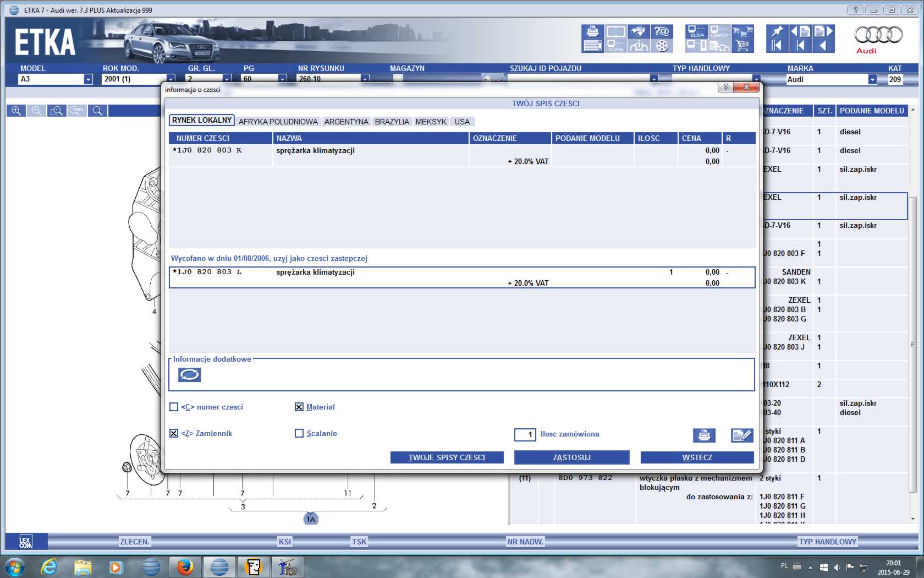Open the NR RYSUNKU dropdown
Image resolution: width=924 pixels, height=578 pixels.
click(365, 79)
